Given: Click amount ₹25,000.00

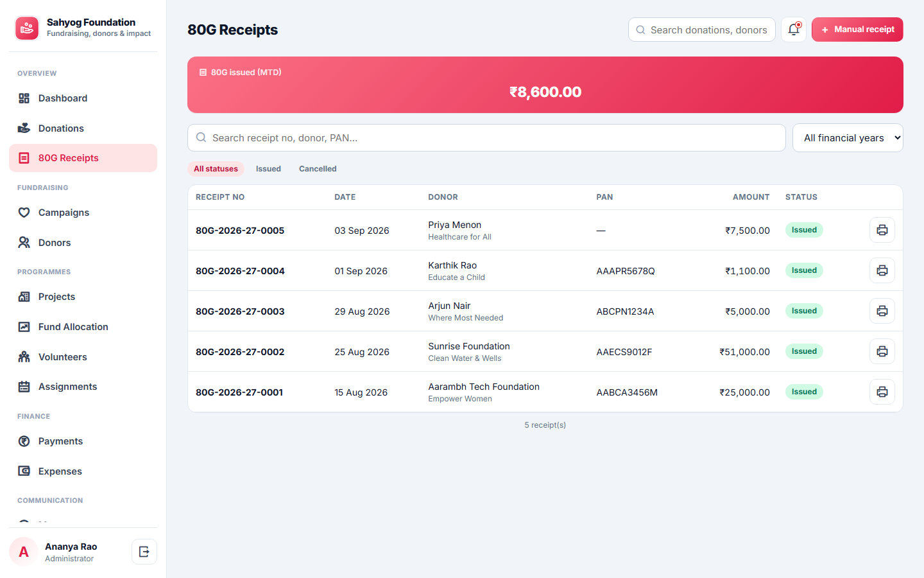Looking at the screenshot, I should click(x=744, y=392).
